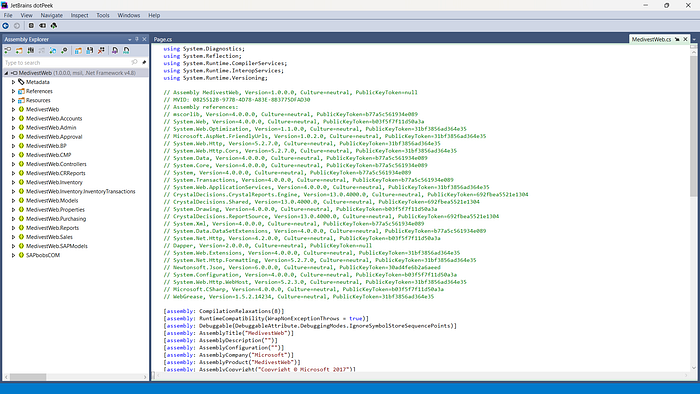Open the Navigate menu
This screenshot has width=700, height=394.
[x=51, y=15]
